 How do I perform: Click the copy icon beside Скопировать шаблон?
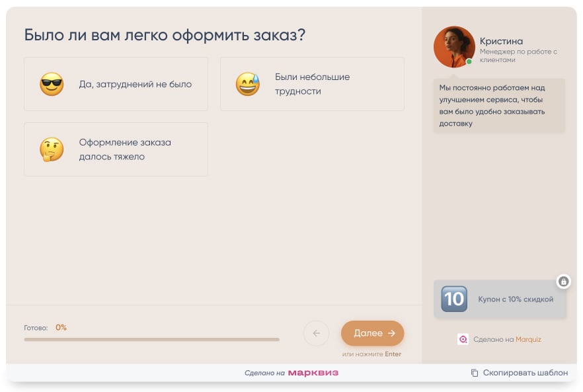pyautogui.click(x=474, y=373)
